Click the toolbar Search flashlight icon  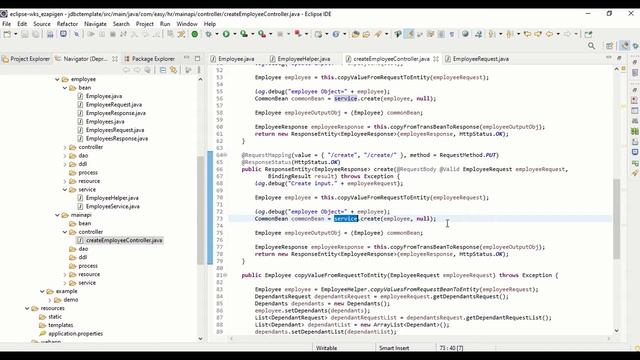point(378,34)
